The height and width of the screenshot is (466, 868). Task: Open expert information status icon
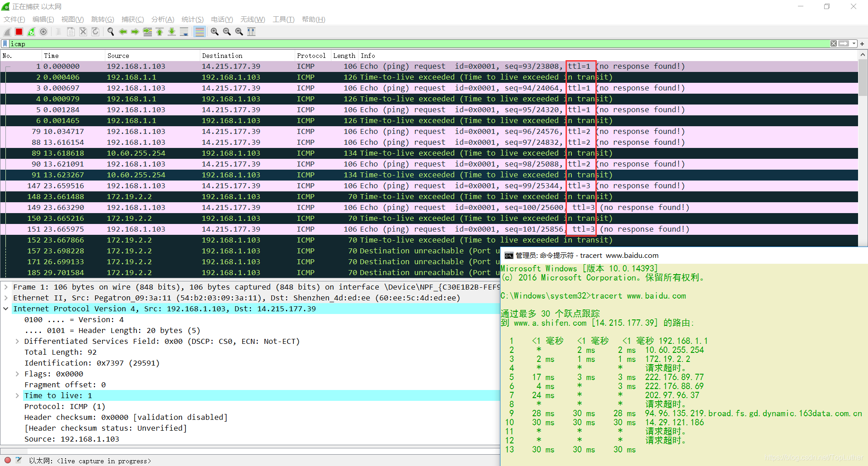tap(8, 460)
